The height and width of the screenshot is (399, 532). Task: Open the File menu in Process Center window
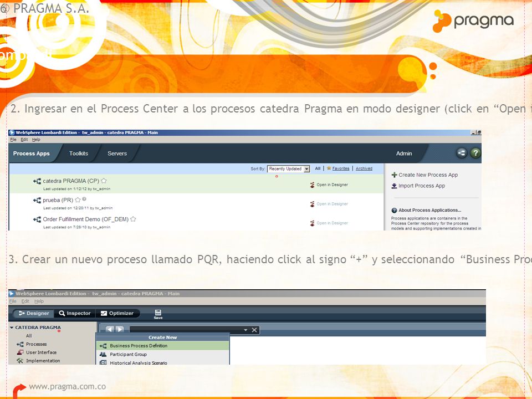pos(13,140)
